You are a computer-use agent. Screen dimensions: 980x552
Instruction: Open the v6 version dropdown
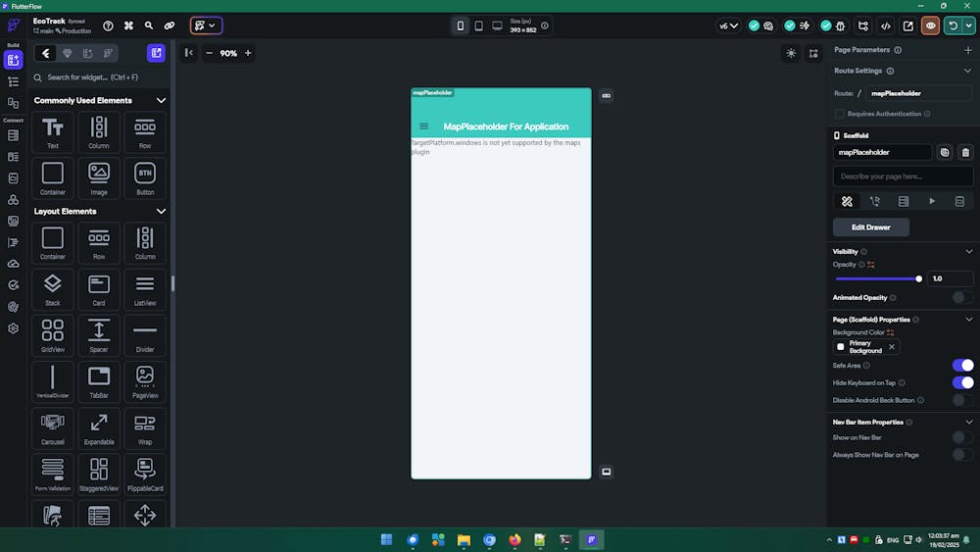point(729,25)
